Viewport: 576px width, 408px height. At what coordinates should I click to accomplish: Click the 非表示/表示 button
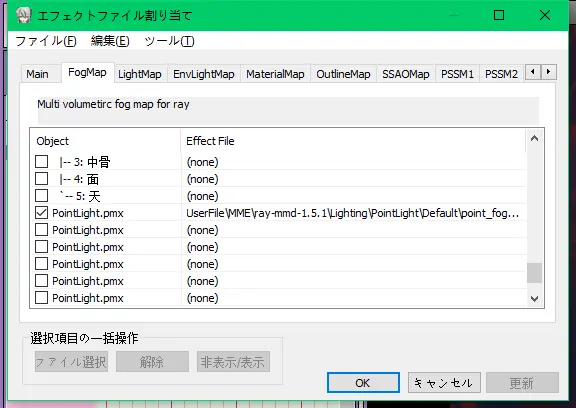pyautogui.click(x=233, y=362)
